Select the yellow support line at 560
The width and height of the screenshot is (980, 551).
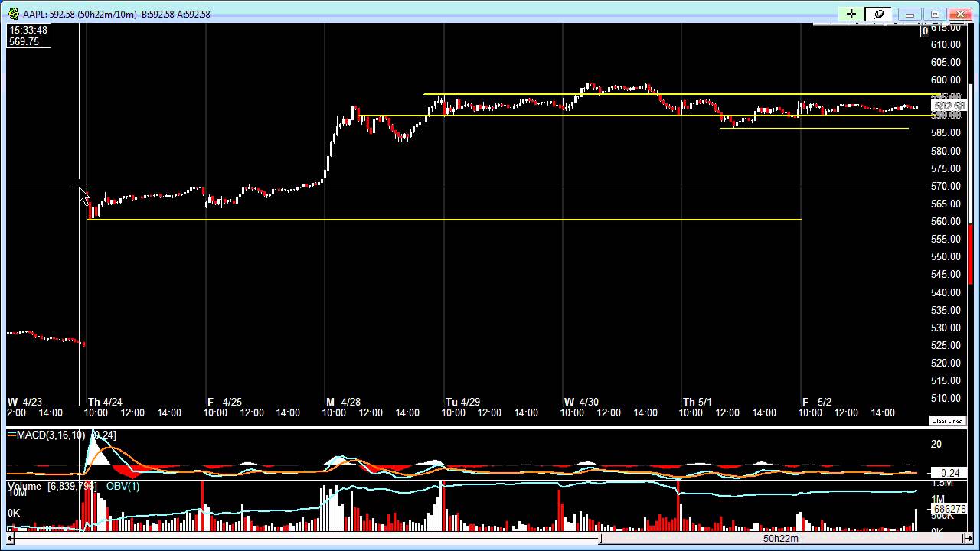tap(444, 220)
